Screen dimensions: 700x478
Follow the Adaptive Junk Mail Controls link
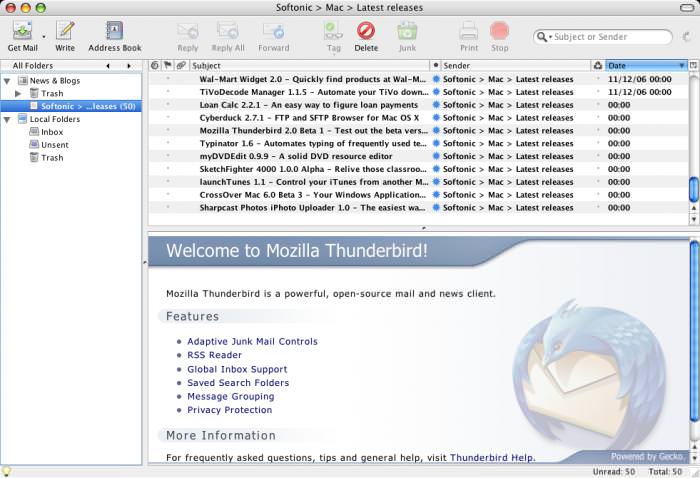coord(252,342)
